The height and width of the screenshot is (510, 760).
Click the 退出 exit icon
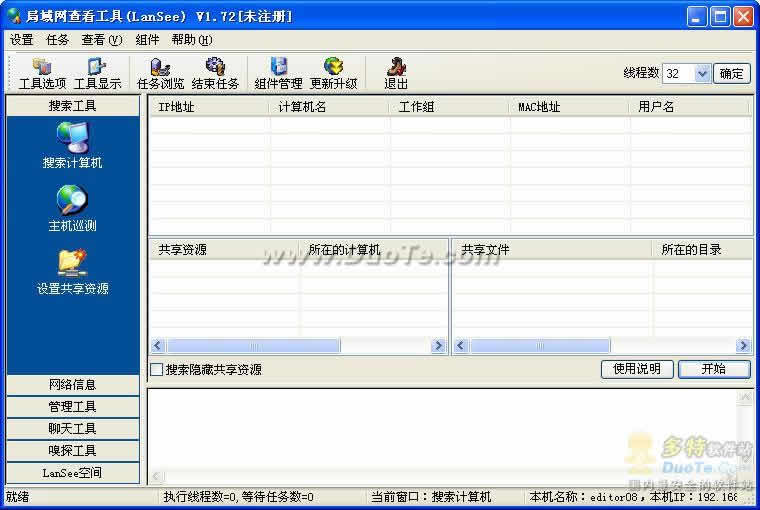[x=396, y=74]
